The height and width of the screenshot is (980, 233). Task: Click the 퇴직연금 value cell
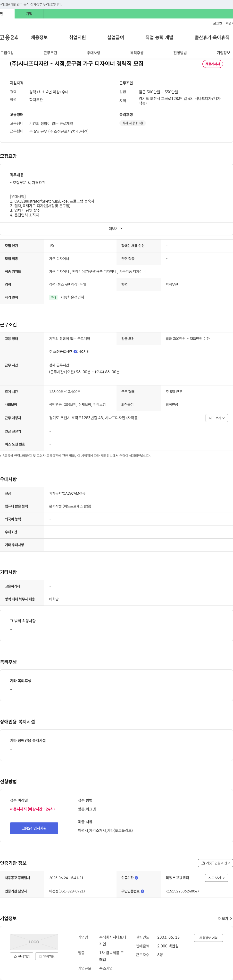[172, 405]
